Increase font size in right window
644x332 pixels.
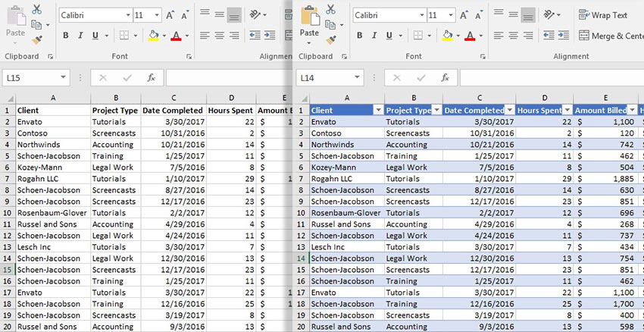pyautogui.click(x=464, y=15)
